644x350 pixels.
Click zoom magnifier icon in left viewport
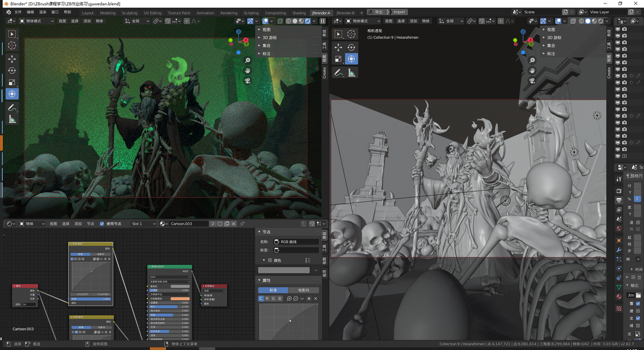248,61
